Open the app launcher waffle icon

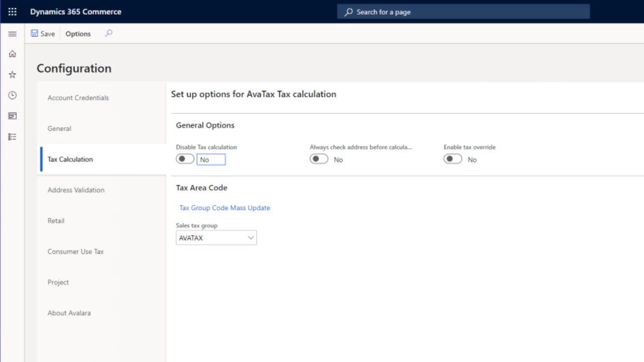12,12
